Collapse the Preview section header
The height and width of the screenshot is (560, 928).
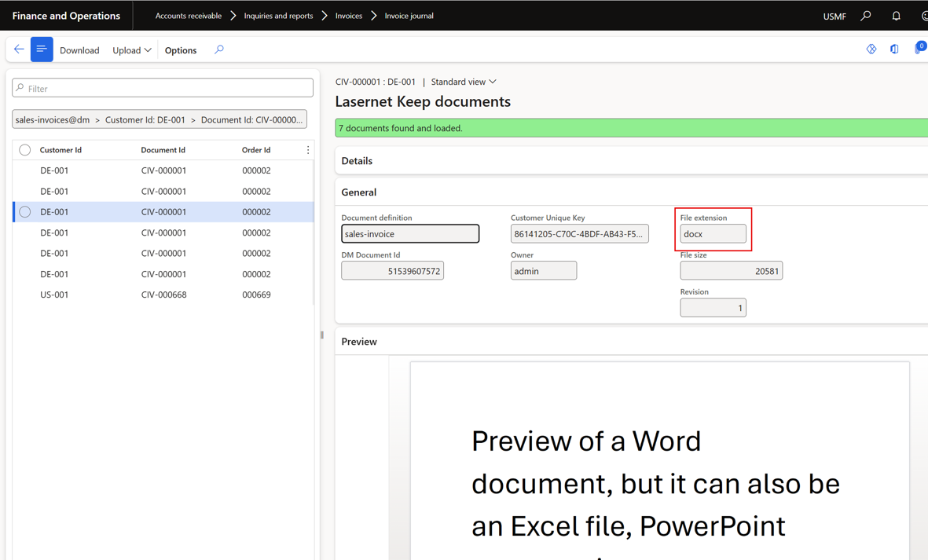pyautogui.click(x=359, y=342)
